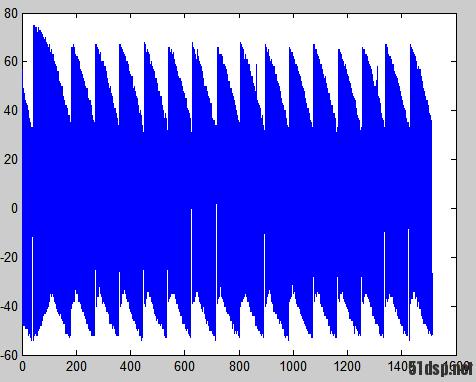Click the y-axis tick label 20
Image resolution: width=476 pixels, height=382 pixels.
pos(11,160)
